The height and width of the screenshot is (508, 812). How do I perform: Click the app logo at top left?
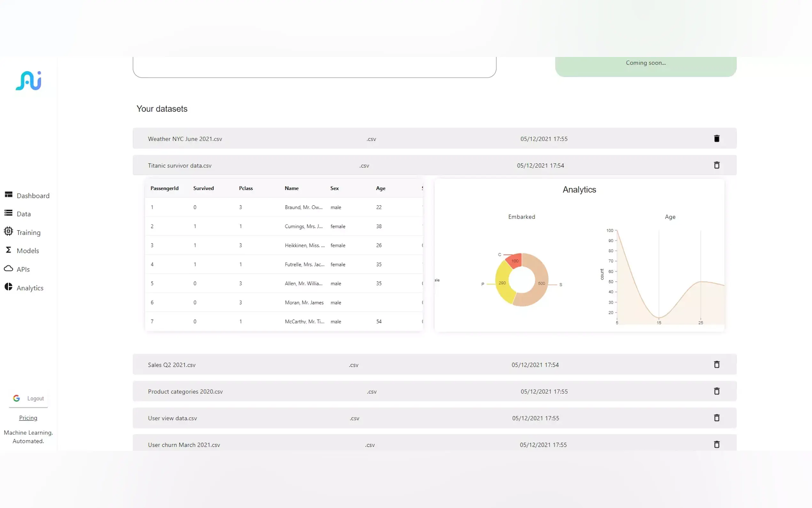click(x=28, y=81)
